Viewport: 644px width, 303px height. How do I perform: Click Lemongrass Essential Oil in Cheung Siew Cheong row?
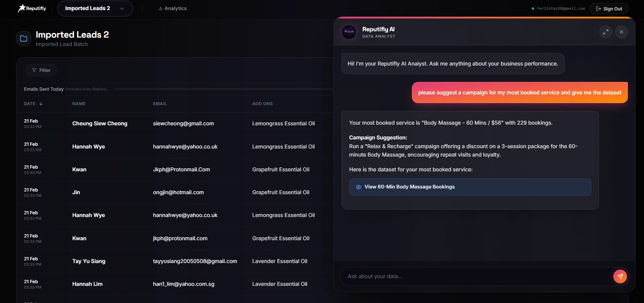coord(283,124)
